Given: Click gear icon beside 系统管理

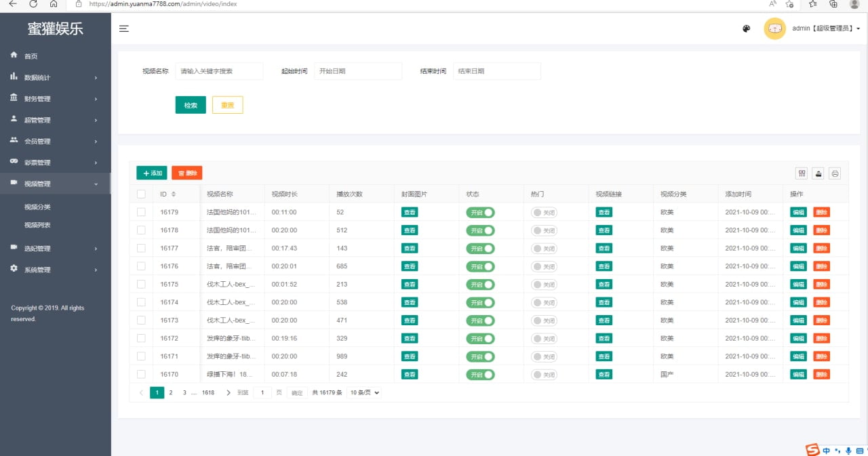Looking at the screenshot, I should coord(14,268).
